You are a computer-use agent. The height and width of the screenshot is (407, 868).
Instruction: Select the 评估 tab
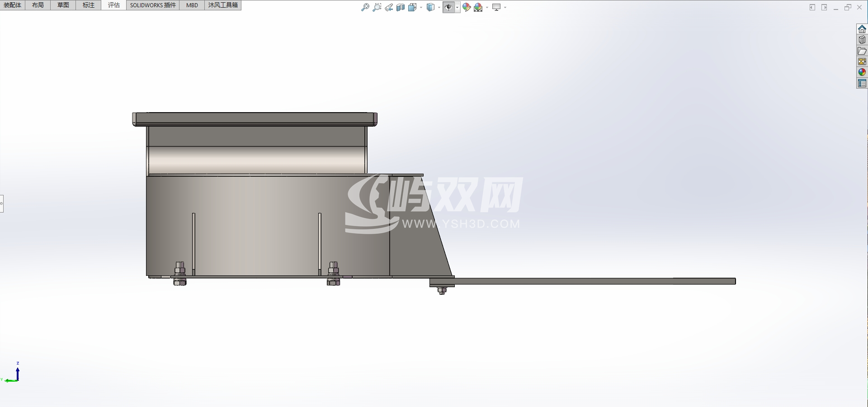click(x=114, y=5)
